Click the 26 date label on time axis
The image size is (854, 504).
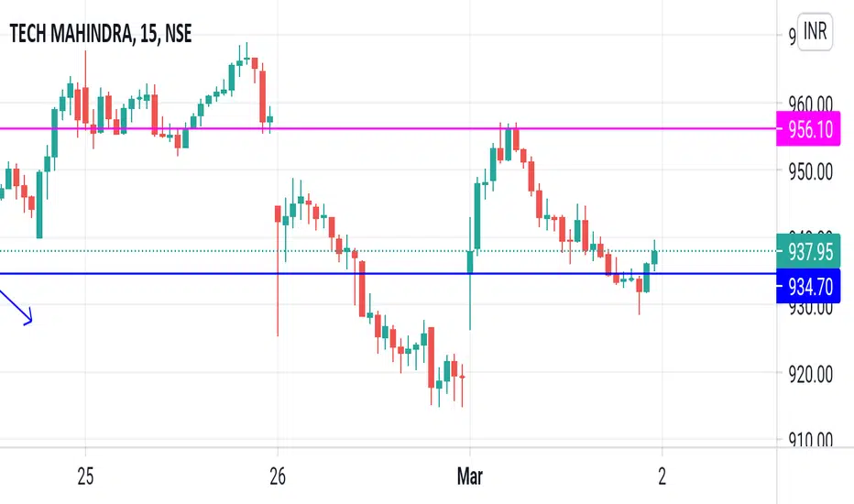[x=278, y=477]
